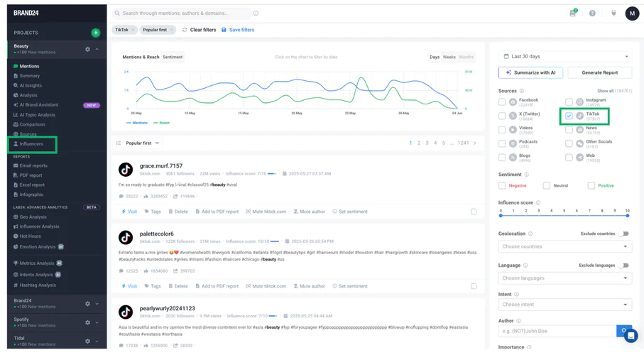Check the X (Twitter) source checkbox
Image resolution: width=644 pixels, height=355 pixels.
pyautogui.click(x=502, y=116)
